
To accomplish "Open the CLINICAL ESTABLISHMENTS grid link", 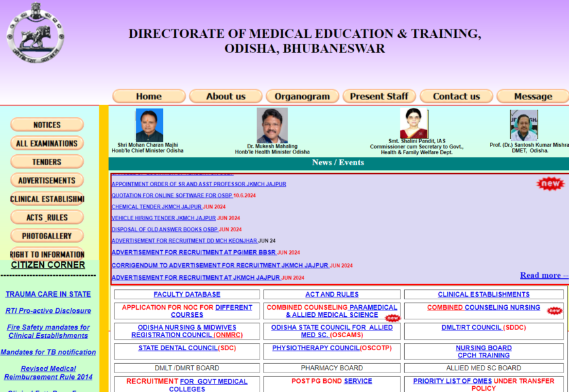I will point(484,295).
